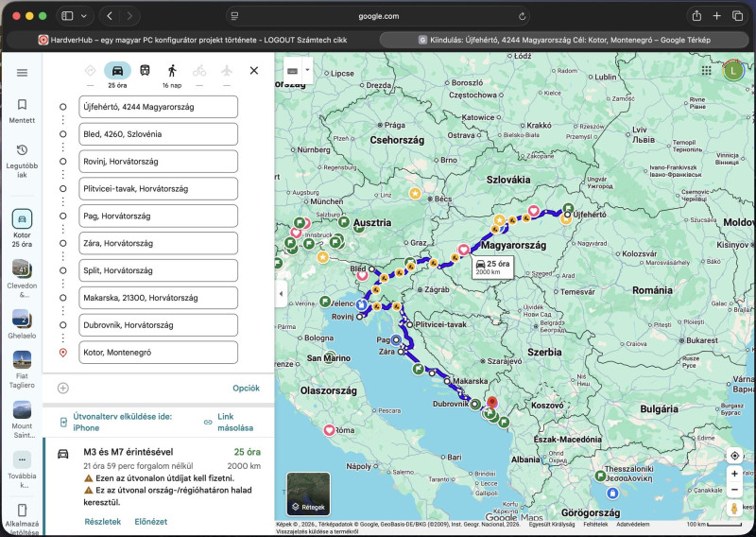Send route to iPhone link
The height and width of the screenshot is (537, 756).
coord(123,423)
